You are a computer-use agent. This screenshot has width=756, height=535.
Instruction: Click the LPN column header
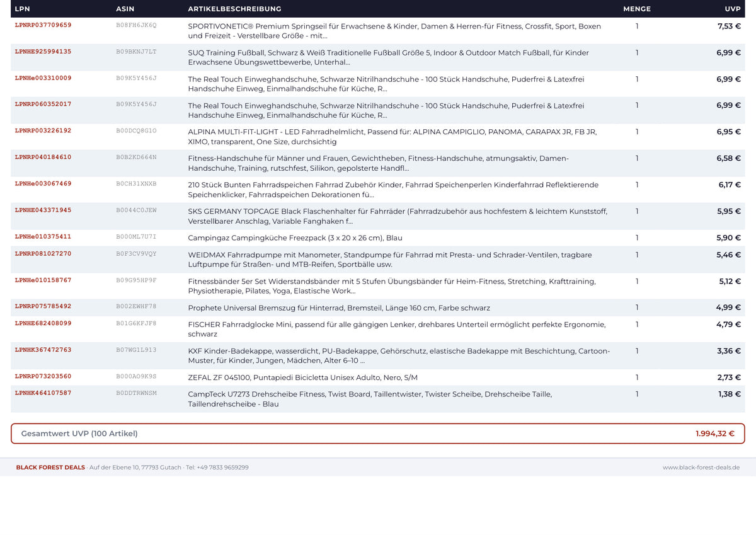pos(23,9)
